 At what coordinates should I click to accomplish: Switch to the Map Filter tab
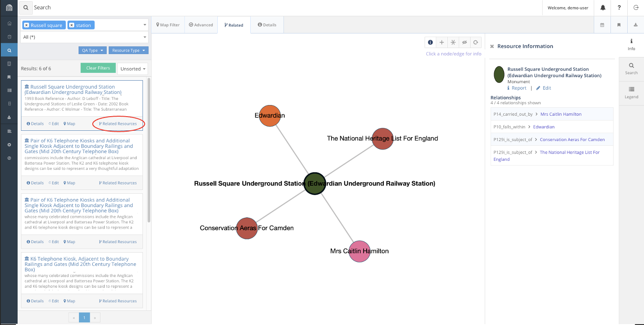168,25
